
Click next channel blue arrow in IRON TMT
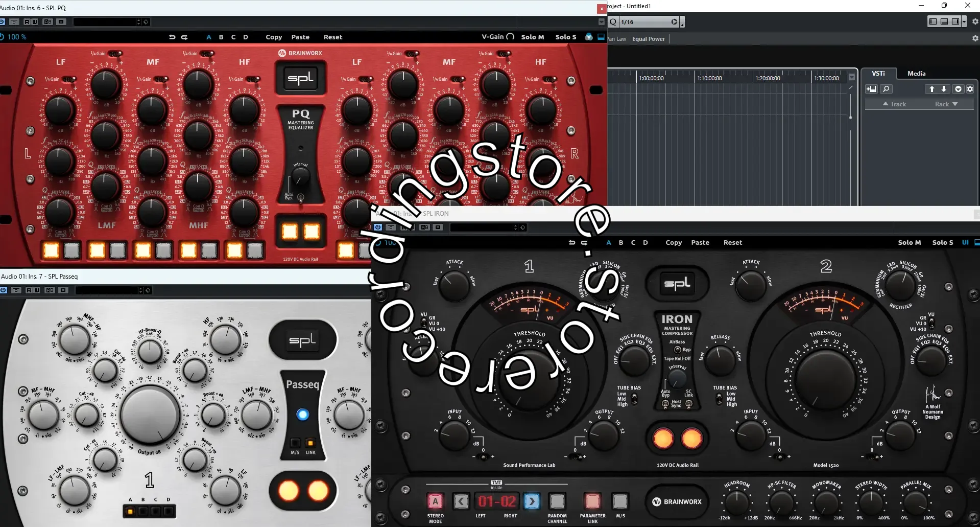[x=532, y=501]
